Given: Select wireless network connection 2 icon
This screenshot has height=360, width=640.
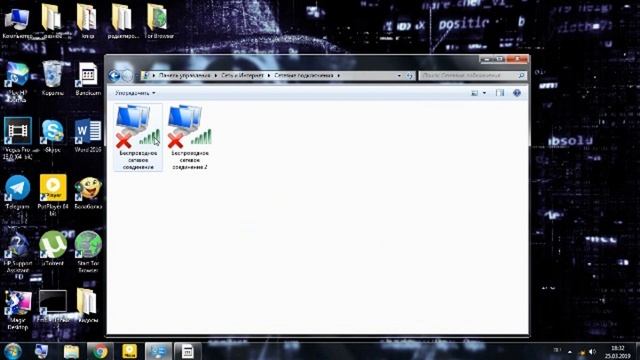Looking at the screenshot, I should [x=190, y=138].
